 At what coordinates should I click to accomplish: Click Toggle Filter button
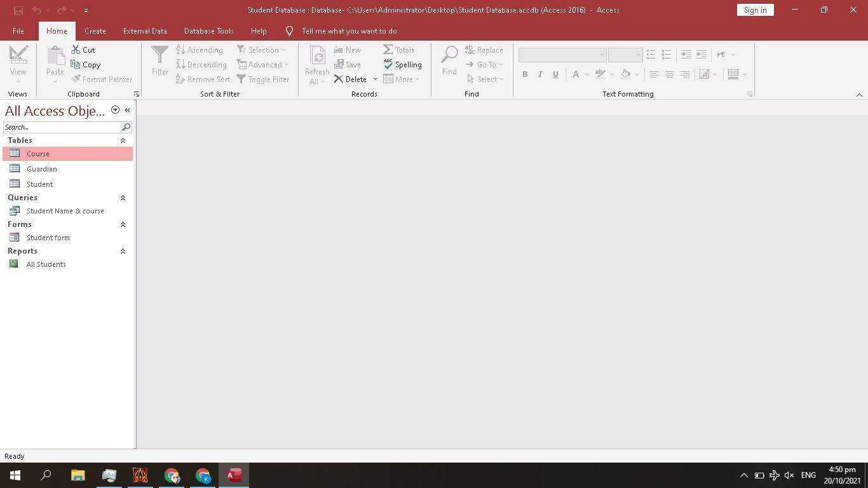(262, 79)
